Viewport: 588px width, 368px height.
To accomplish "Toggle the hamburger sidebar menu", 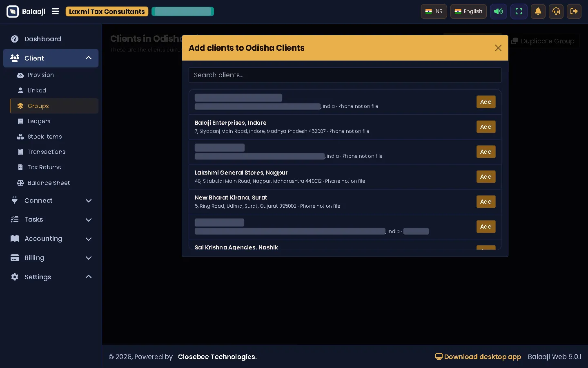I will pyautogui.click(x=56, y=11).
